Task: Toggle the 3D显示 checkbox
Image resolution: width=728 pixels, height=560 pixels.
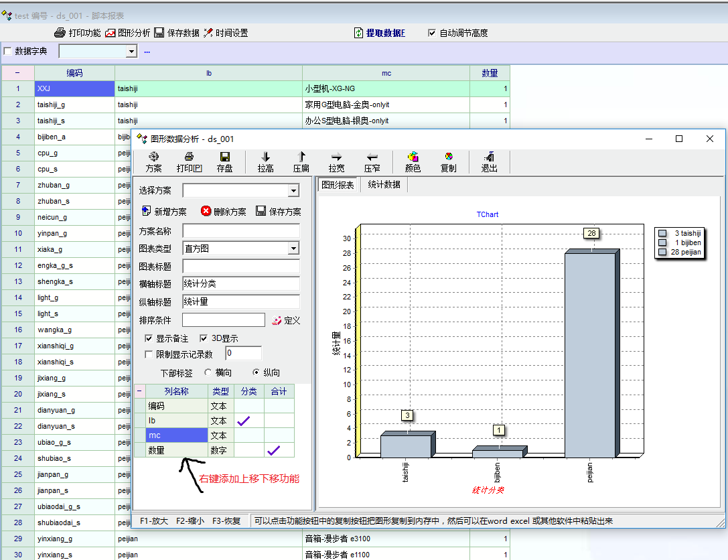Action: [204, 338]
